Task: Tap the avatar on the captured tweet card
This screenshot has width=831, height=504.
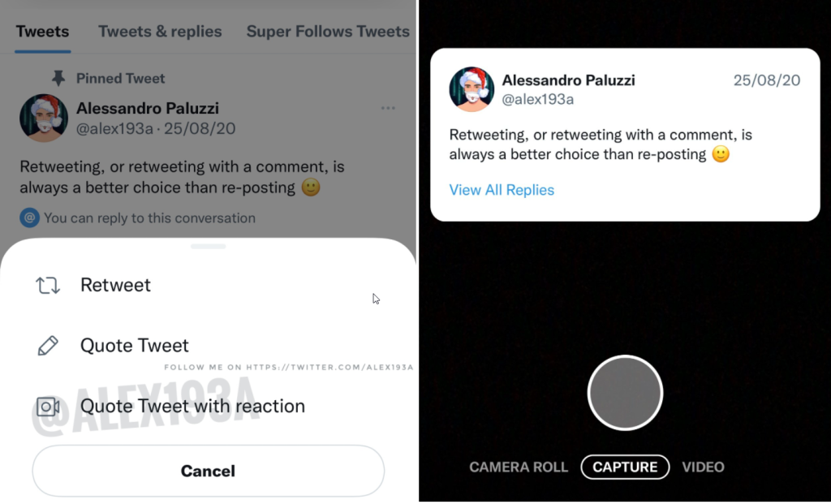Action: coord(471,90)
